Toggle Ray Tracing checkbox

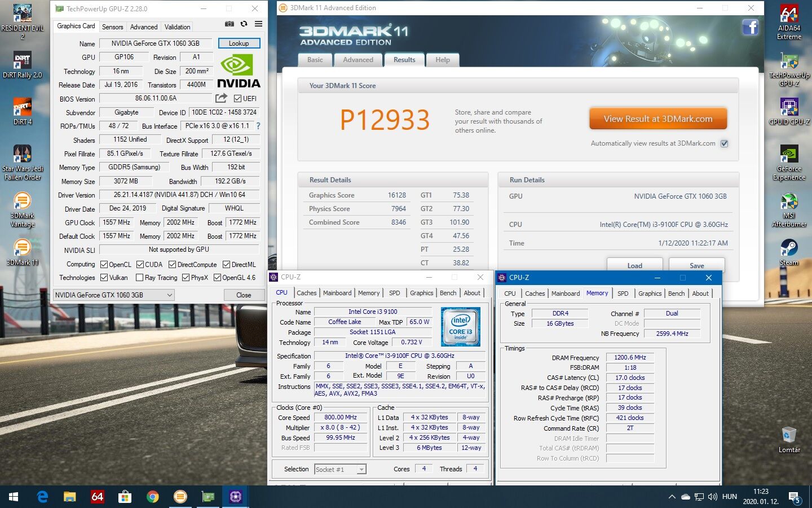point(140,277)
